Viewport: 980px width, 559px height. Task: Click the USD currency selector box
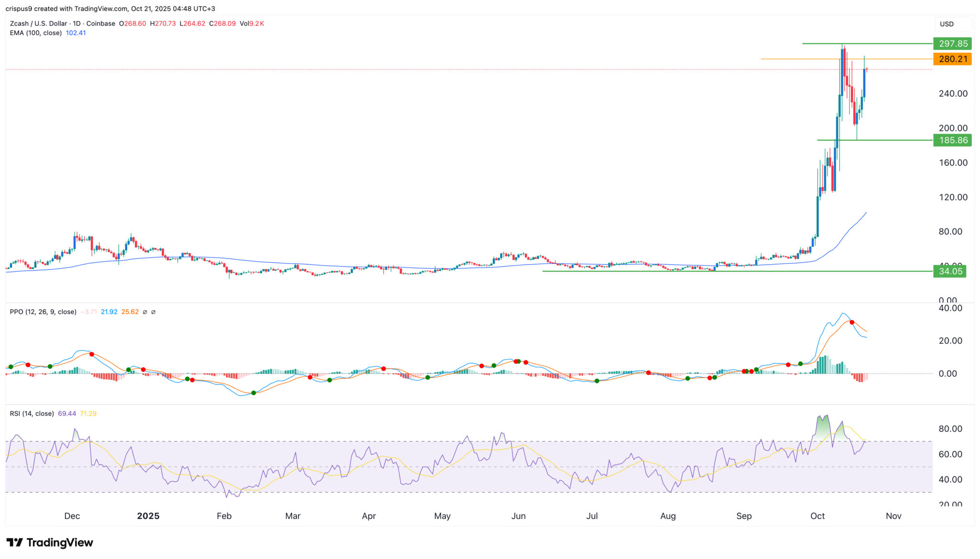pos(952,24)
